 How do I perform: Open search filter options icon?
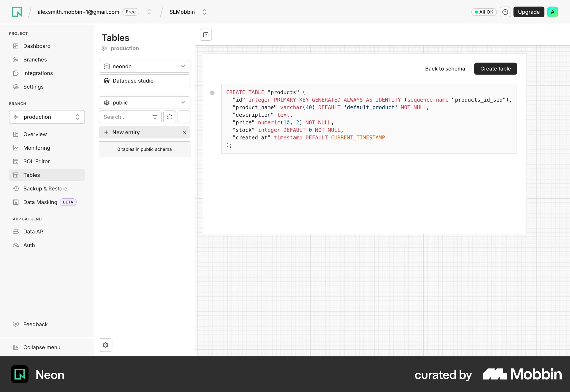155,117
